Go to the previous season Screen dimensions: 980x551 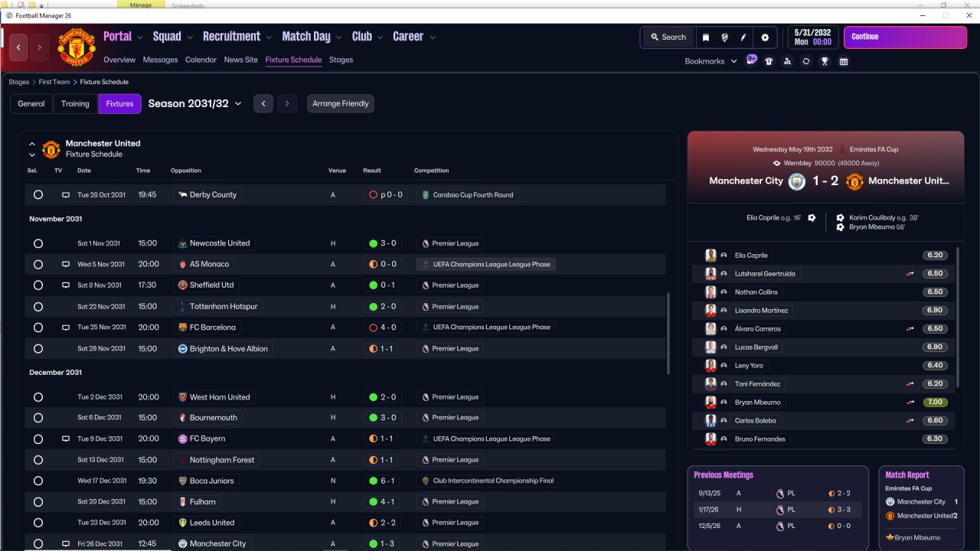[263, 103]
